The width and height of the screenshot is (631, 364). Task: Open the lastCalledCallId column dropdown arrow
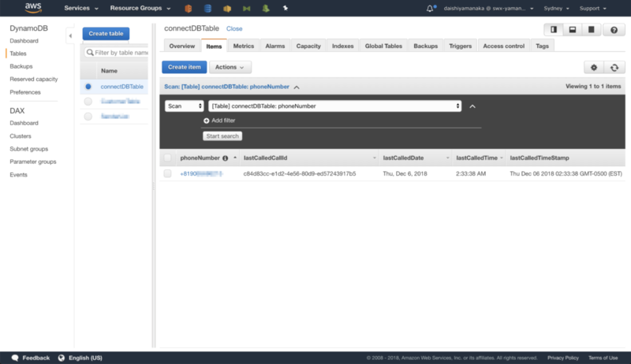coord(374,158)
